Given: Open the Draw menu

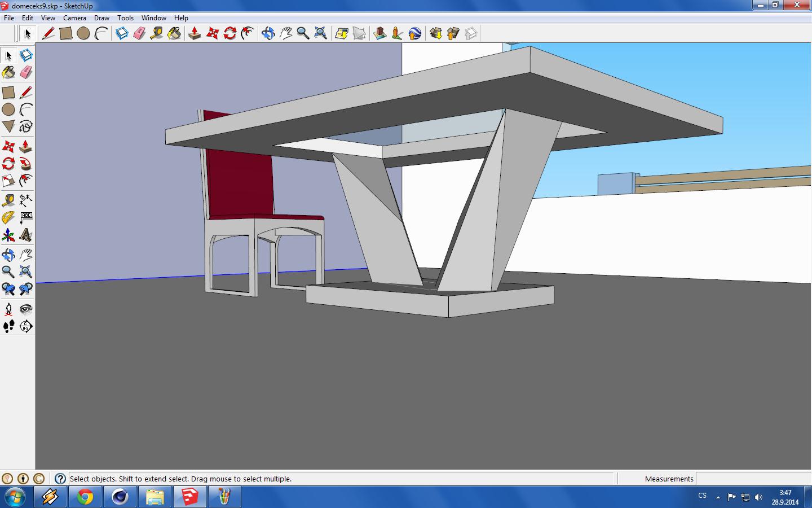Looking at the screenshot, I should coord(101,18).
